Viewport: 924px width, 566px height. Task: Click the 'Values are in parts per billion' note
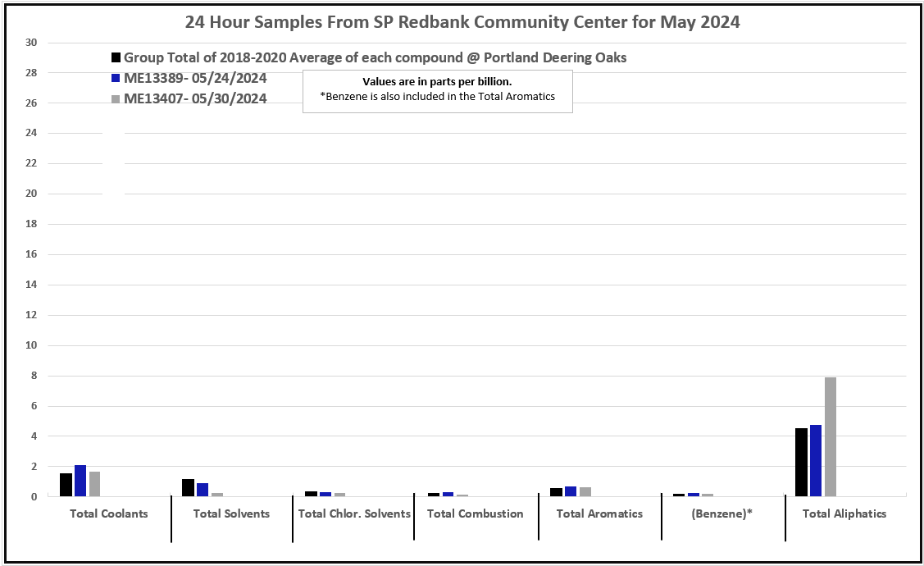[x=437, y=82]
